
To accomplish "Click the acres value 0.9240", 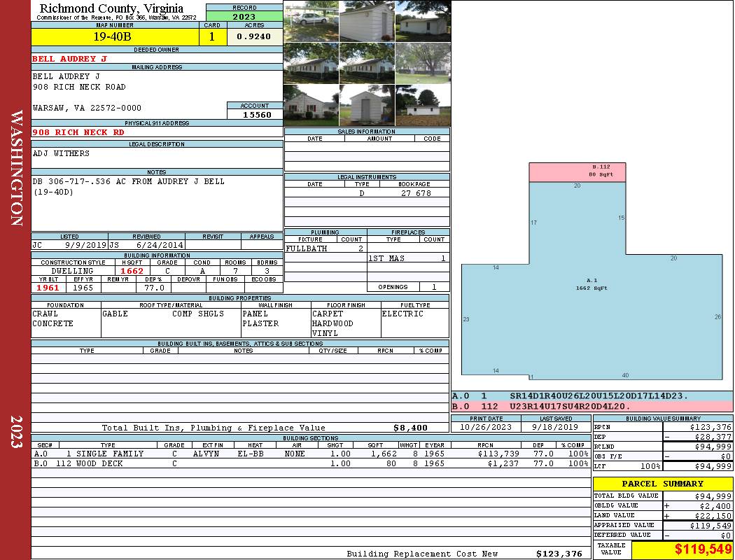I will (x=254, y=37).
